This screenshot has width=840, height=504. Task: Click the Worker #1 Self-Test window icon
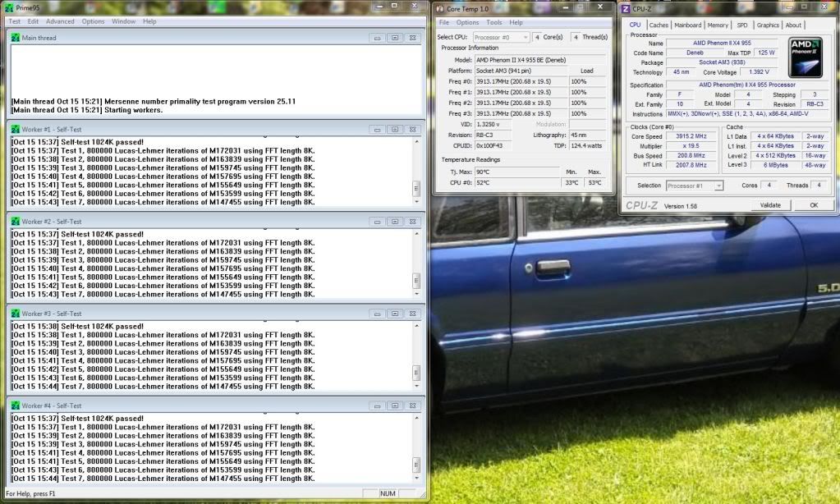[x=15, y=129]
